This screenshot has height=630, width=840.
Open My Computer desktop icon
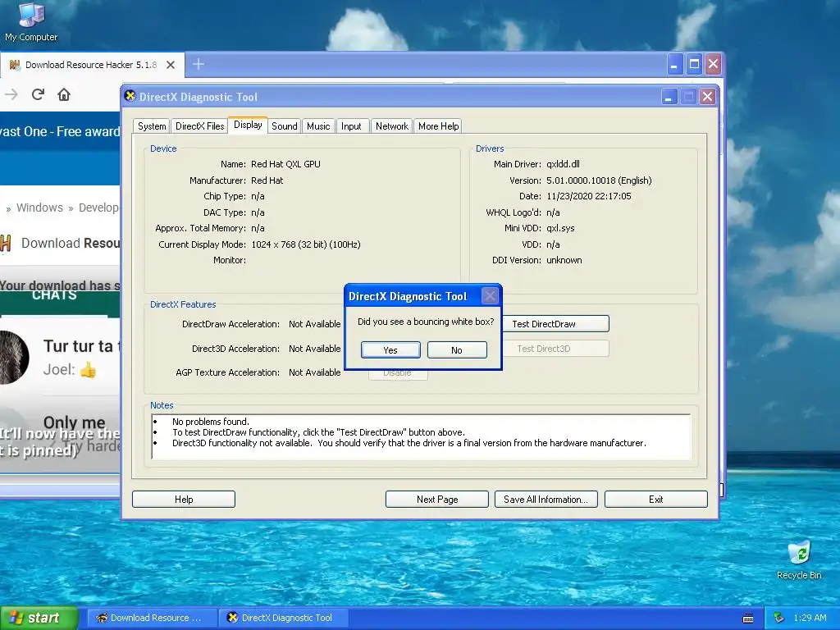point(31,22)
